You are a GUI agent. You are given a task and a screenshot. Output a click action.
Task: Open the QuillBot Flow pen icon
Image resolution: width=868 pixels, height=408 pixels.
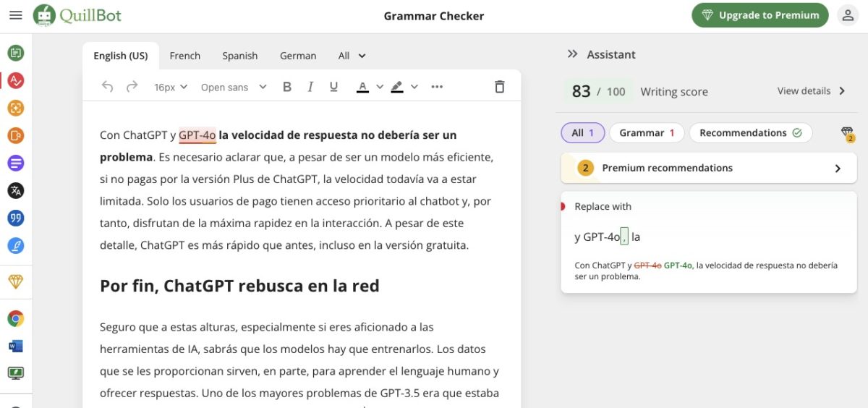[15, 245]
